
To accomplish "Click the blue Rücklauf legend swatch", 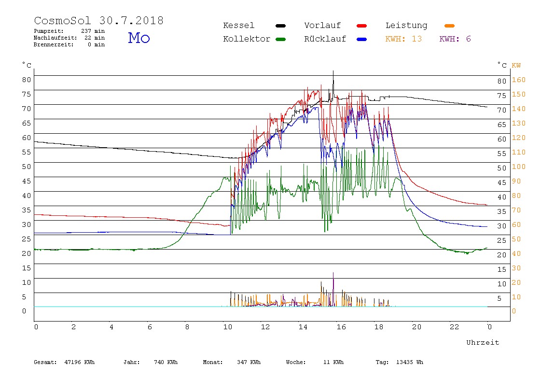I will 362,39.
